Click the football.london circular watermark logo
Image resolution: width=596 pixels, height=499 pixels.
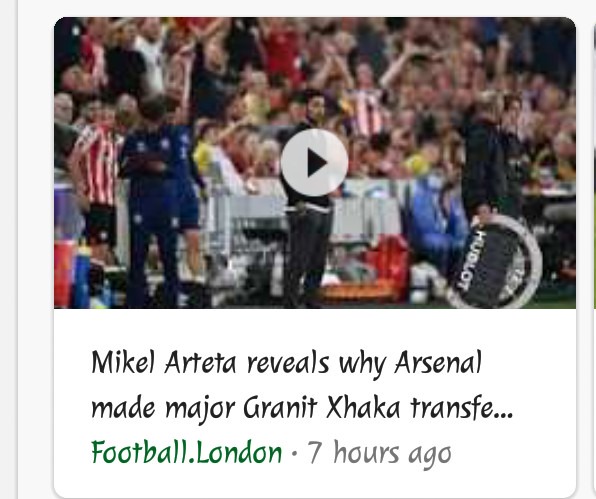click(x=495, y=261)
